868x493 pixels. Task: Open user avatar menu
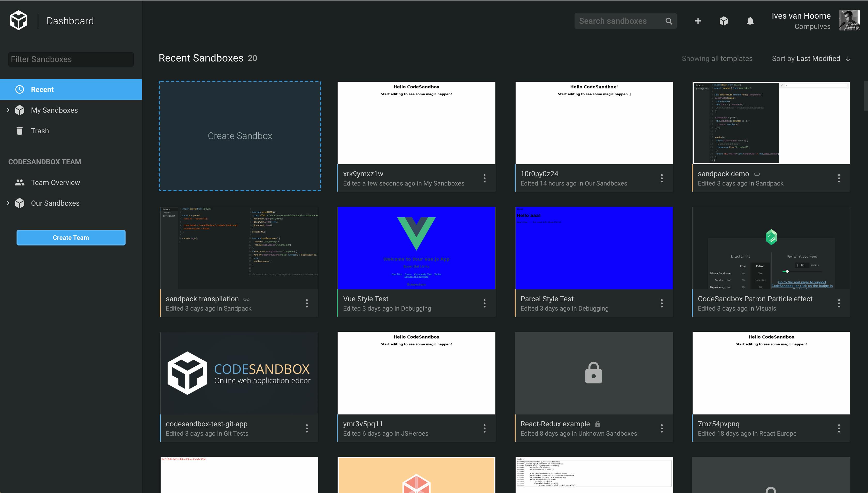[849, 20]
